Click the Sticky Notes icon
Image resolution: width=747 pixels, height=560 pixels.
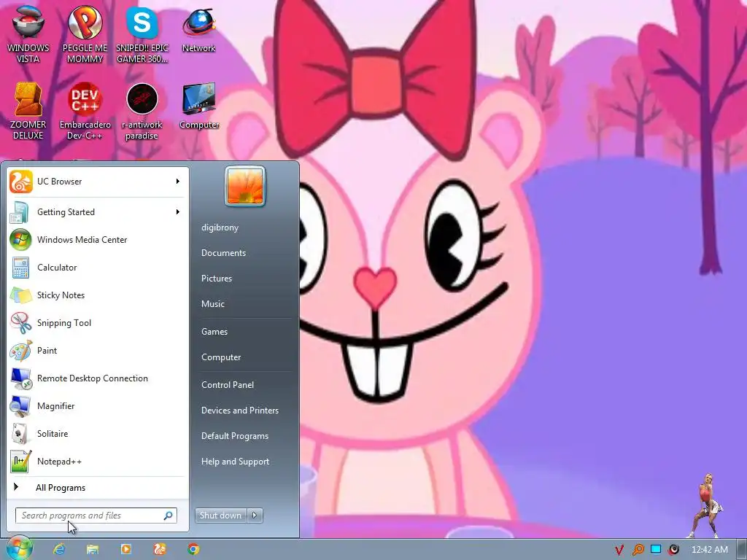click(20, 295)
